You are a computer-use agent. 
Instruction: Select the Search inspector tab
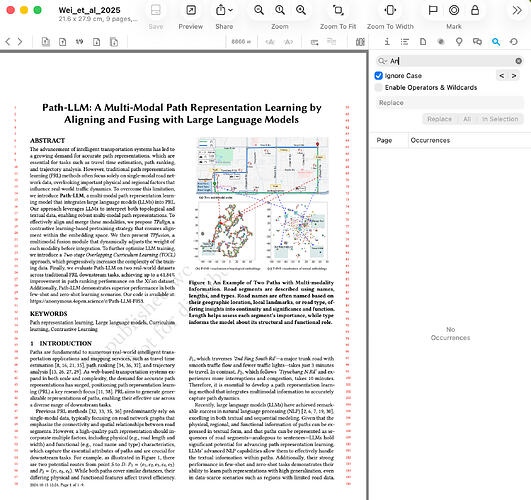(496, 42)
